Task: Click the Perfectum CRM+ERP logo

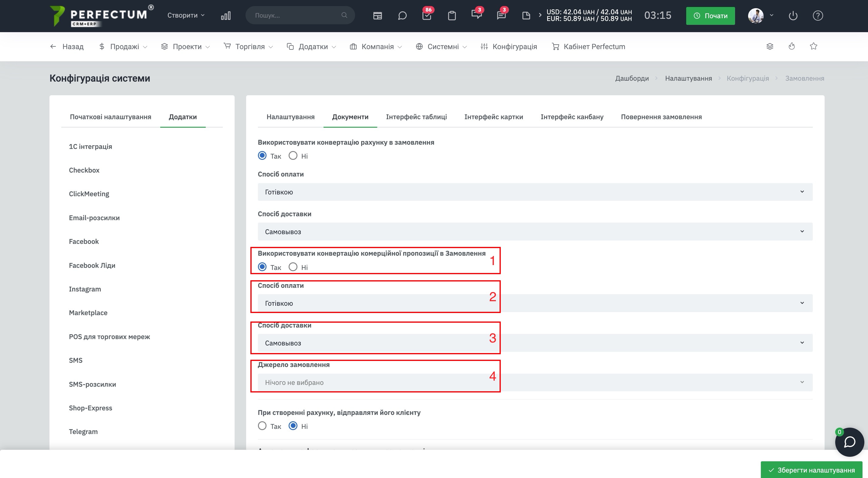Action: [x=101, y=15]
